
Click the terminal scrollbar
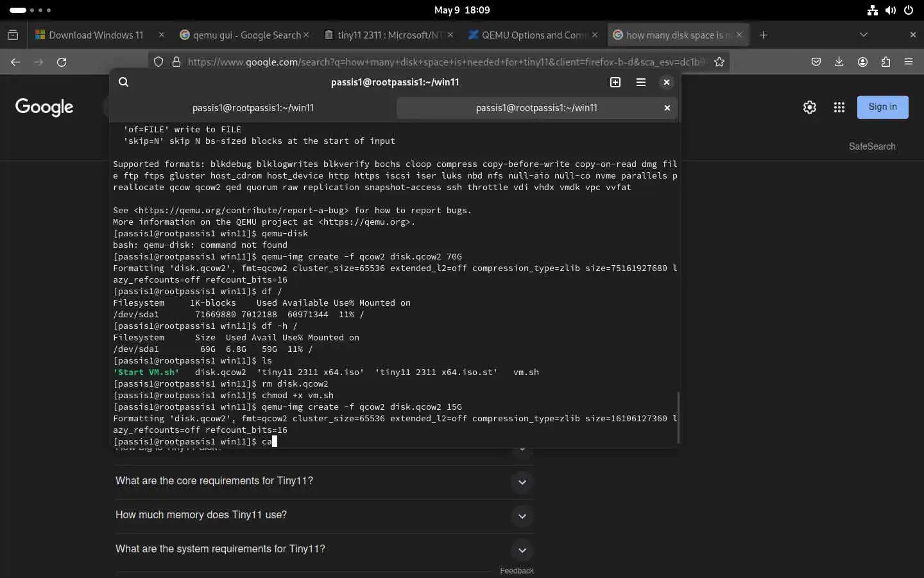[x=678, y=417]
